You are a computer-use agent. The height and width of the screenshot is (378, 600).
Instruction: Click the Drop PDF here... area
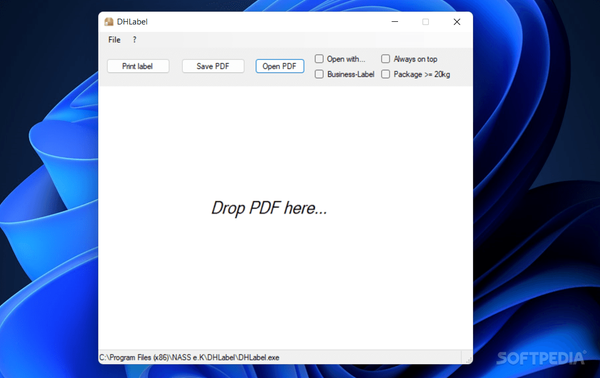tap(285, 217)
